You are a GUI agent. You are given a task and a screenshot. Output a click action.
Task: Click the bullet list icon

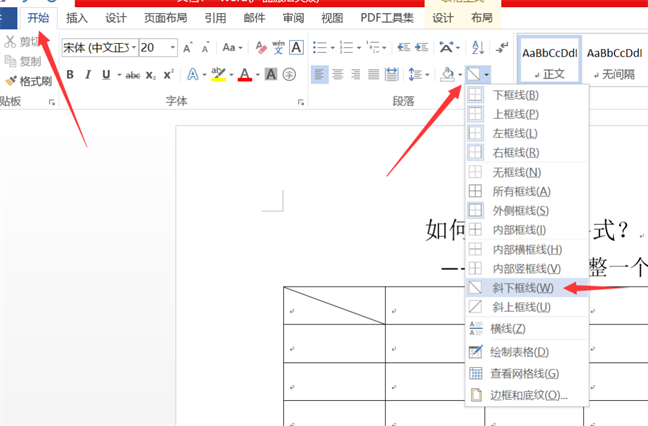pyautogui.click(x=318, y=47)
